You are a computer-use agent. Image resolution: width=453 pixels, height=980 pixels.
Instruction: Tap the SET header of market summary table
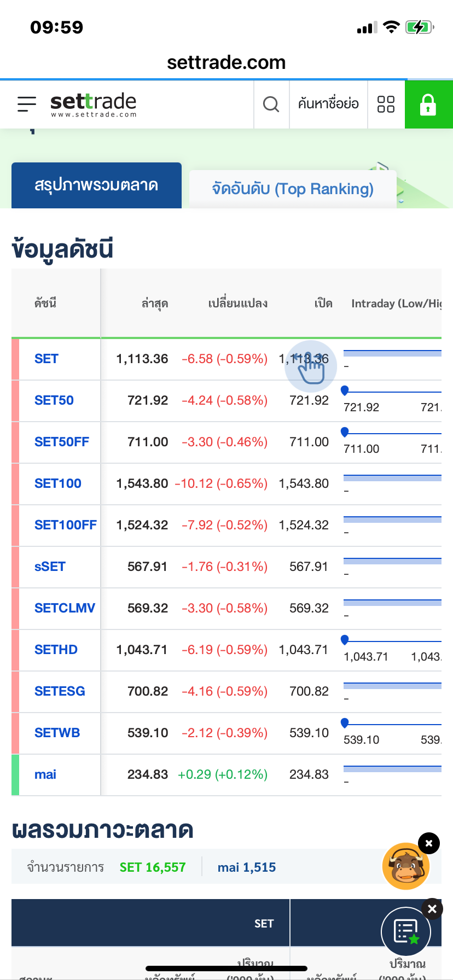(264, 924)
